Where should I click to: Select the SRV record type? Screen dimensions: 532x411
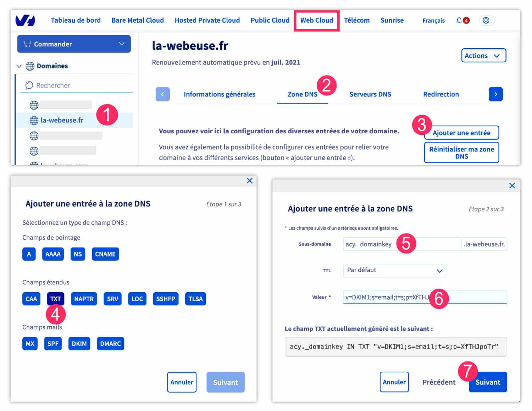point(113,299)
